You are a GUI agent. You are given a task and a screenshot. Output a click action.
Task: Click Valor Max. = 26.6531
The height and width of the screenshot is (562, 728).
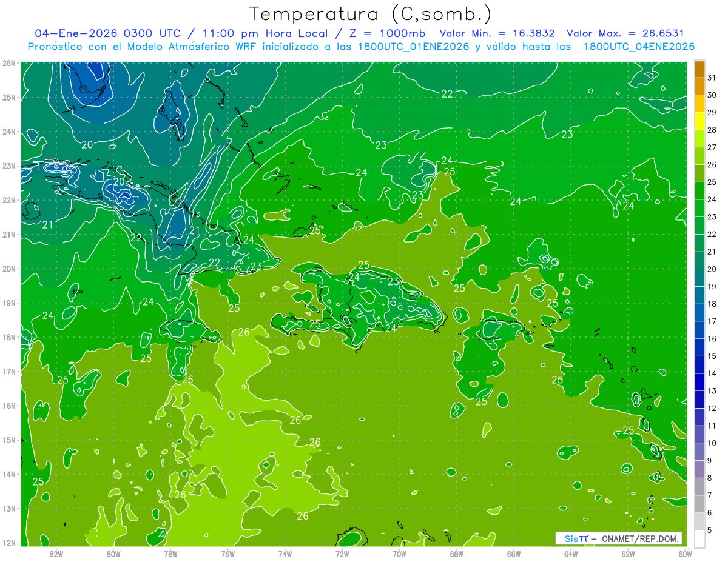point(625,33)
